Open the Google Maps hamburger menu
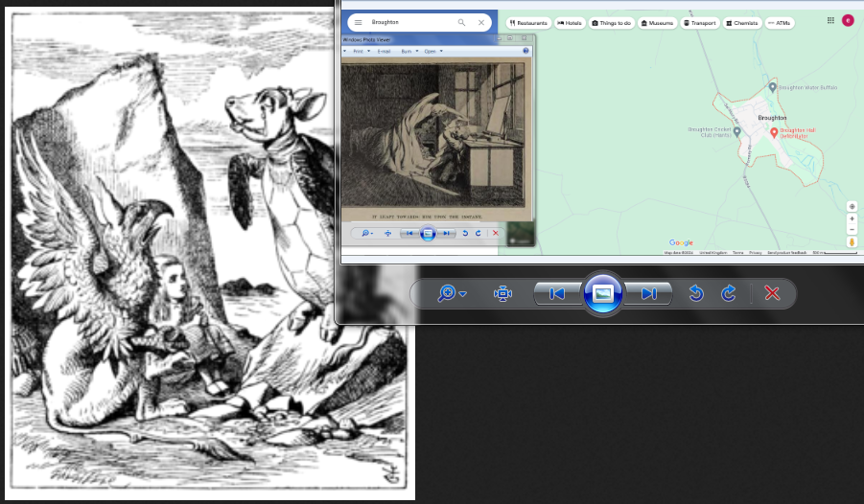Viewport: 864px width, 504px height. 359,23
